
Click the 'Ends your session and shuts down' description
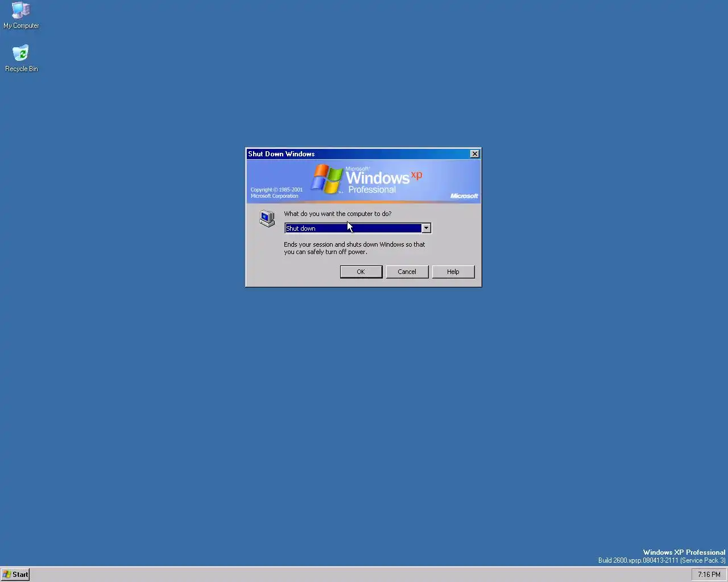tap(354, 248)
